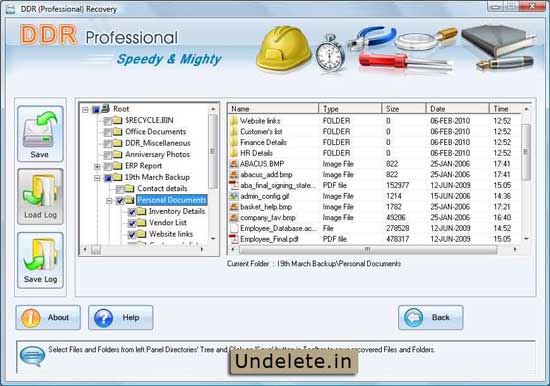Select size value 152977

click(397, 185)
